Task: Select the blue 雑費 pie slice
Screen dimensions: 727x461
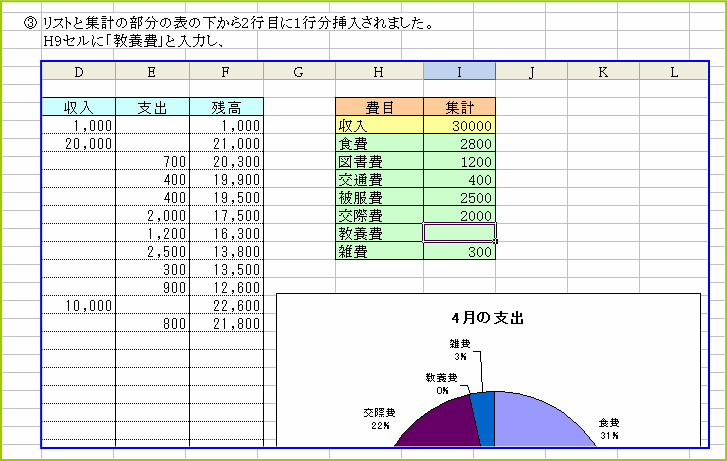Action: point(485,420)
